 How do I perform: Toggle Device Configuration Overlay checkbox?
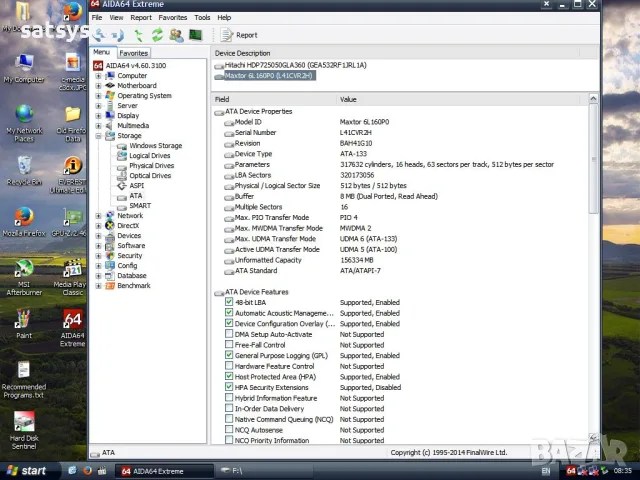click(229, 323)
